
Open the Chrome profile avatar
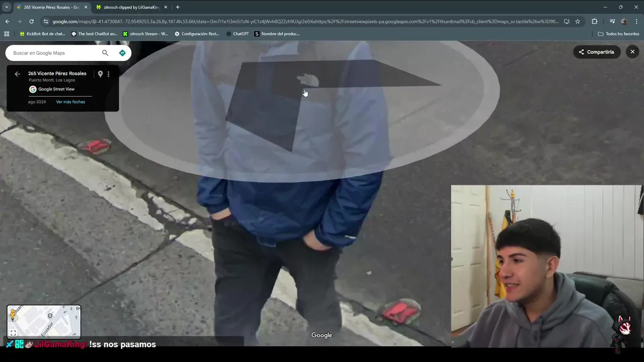624,22
